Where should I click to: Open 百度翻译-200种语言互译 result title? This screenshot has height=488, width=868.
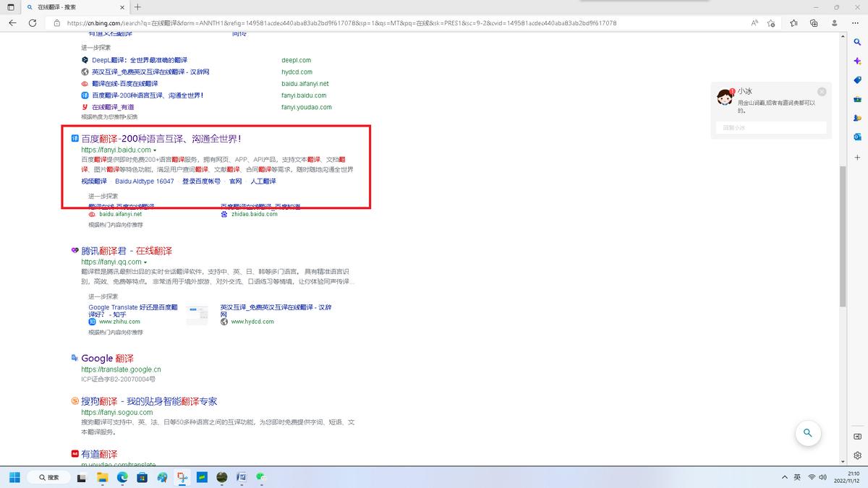(x=161, y=139)
